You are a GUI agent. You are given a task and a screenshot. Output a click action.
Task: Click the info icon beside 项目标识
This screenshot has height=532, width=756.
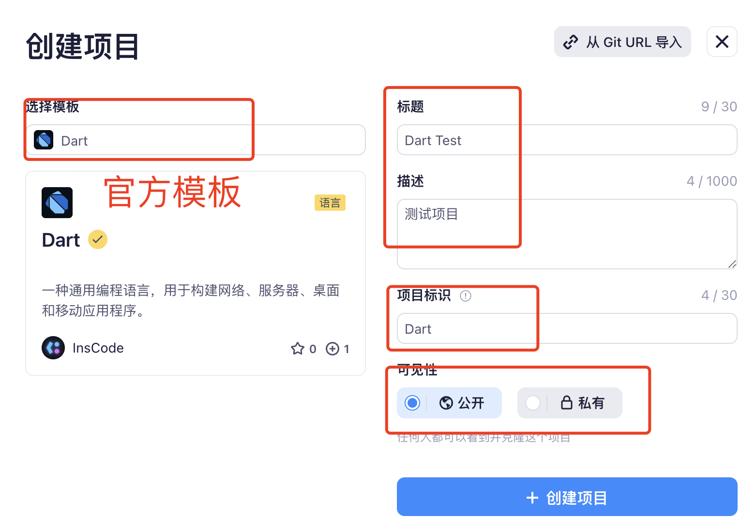[x=466, y=296]
